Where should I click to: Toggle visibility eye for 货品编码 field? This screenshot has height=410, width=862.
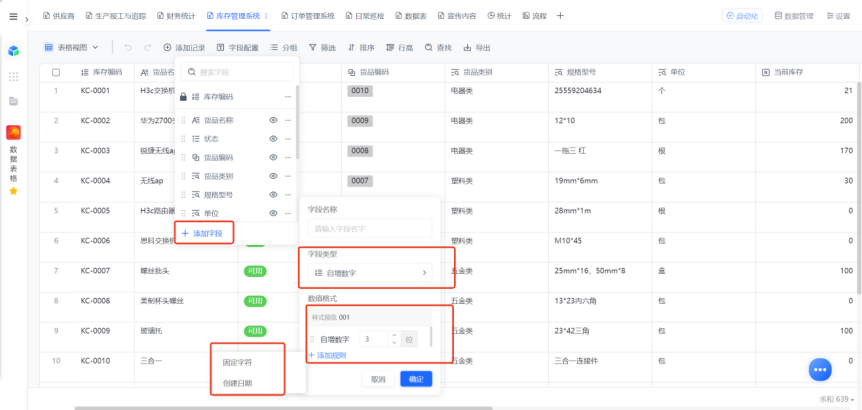273,158
